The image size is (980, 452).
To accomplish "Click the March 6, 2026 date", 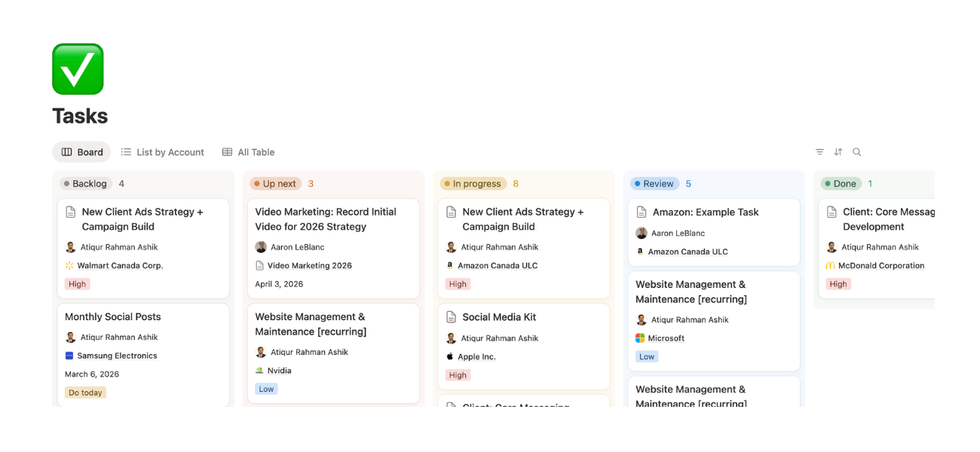I will click(x=92, y=374).
